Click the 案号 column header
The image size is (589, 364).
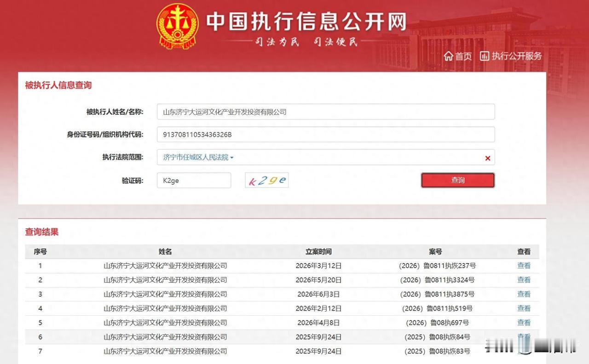tap(435, 251)
